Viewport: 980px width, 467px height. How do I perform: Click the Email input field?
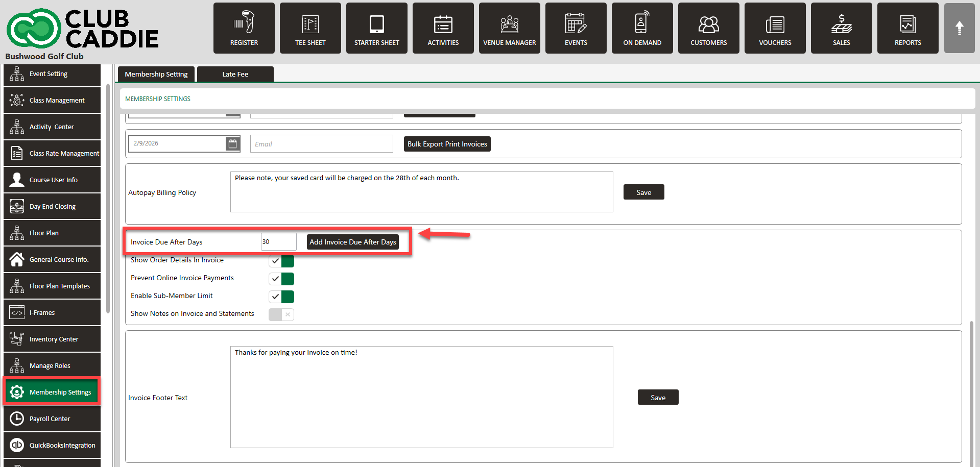321,144
